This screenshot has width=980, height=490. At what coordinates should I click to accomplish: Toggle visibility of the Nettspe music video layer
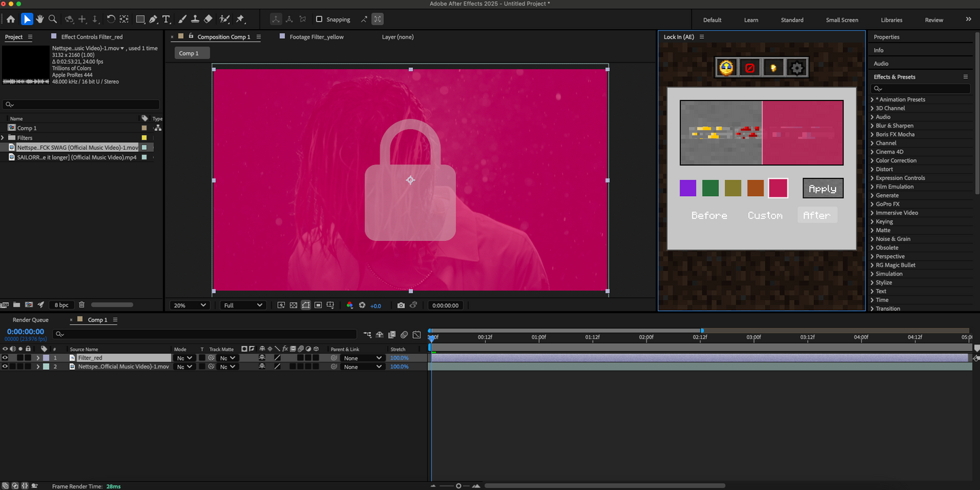coord(5,366)
